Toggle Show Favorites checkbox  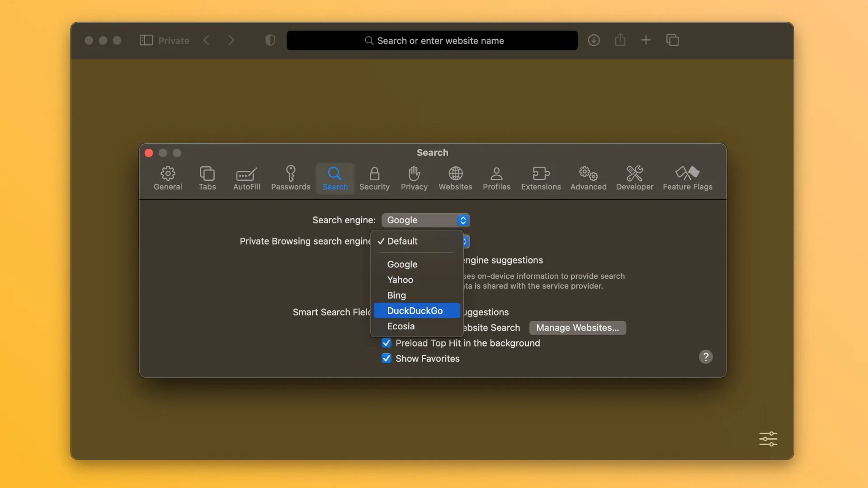click(386, 358)
